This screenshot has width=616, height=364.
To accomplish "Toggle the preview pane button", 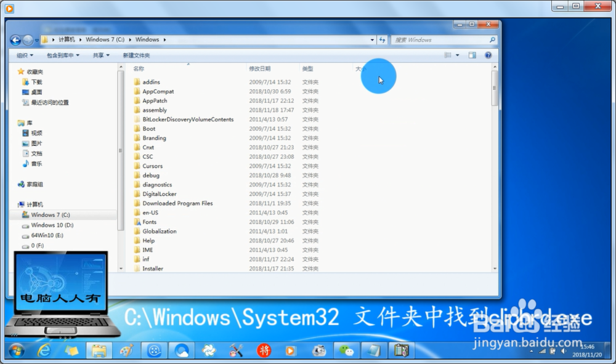I will pos(472,55).
